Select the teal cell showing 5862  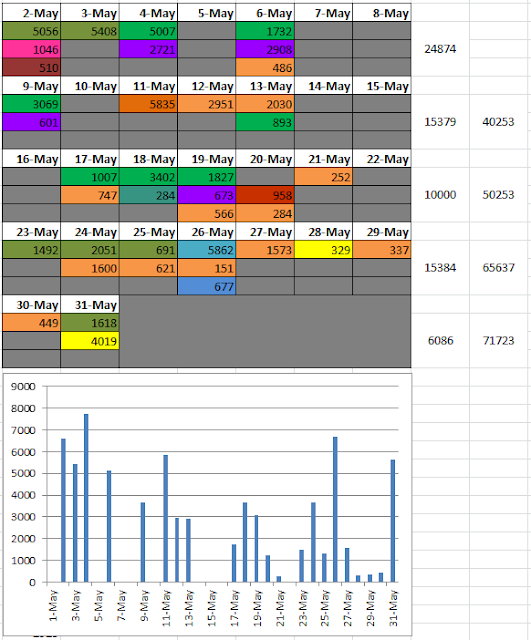tap(207, 250)
